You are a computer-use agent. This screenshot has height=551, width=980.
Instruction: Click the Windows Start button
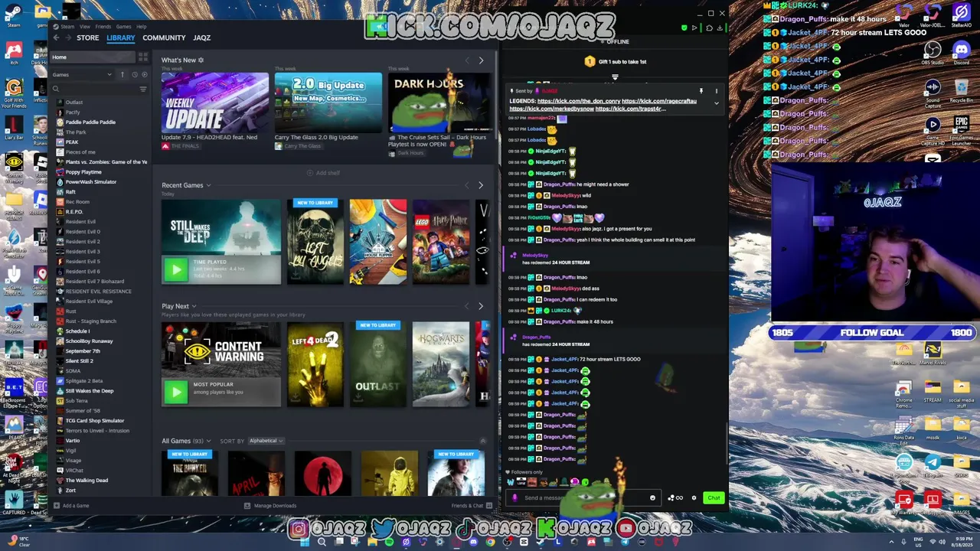coord(305,542)
